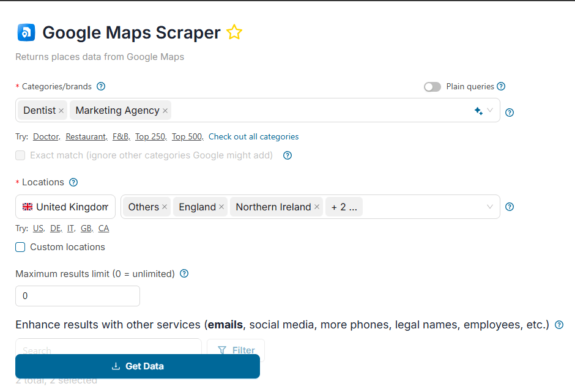Viewport: 575px width, 392px height.
Task: Click the Dentist category tag text
Action: [x=40, y=110]
